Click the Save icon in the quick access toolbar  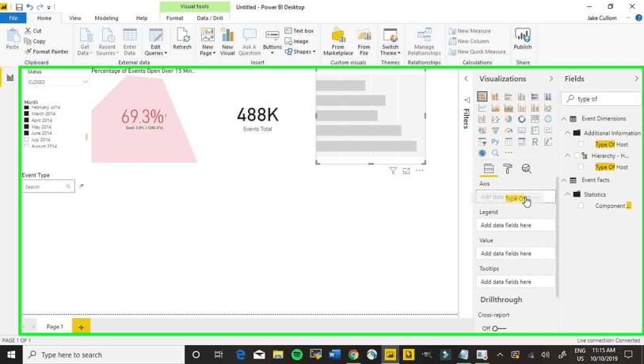tap(19, 7)
